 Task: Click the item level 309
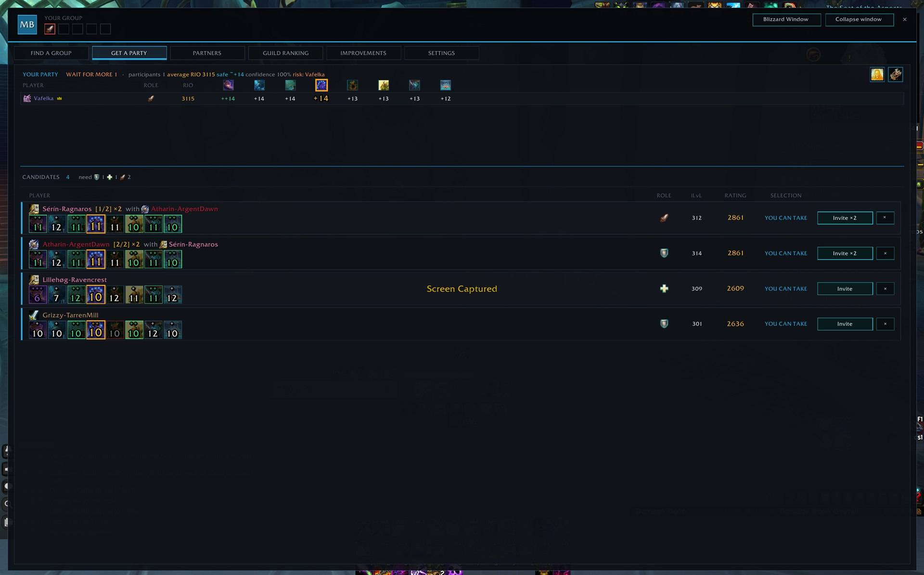coord(696,288)
